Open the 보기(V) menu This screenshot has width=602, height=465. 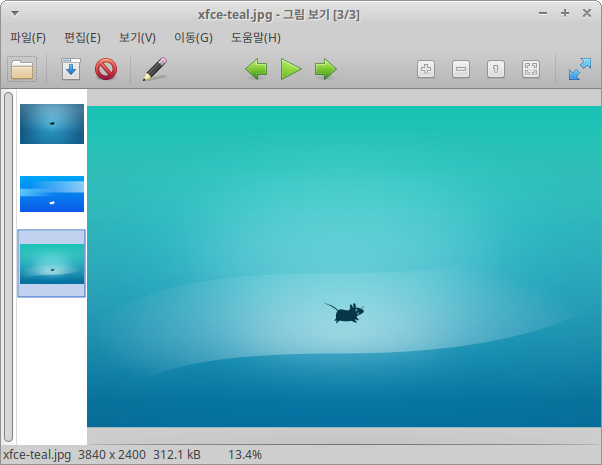click(x=137, y=38)
